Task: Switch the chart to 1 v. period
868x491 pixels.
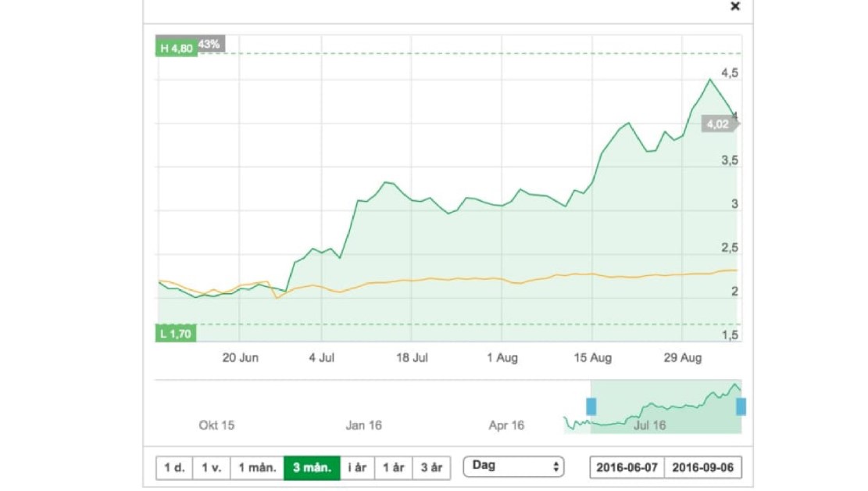Action: click(211, 468)
